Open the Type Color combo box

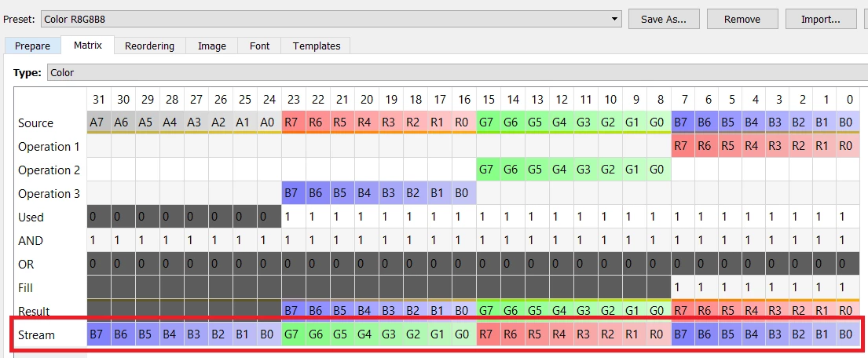point(457,72)
